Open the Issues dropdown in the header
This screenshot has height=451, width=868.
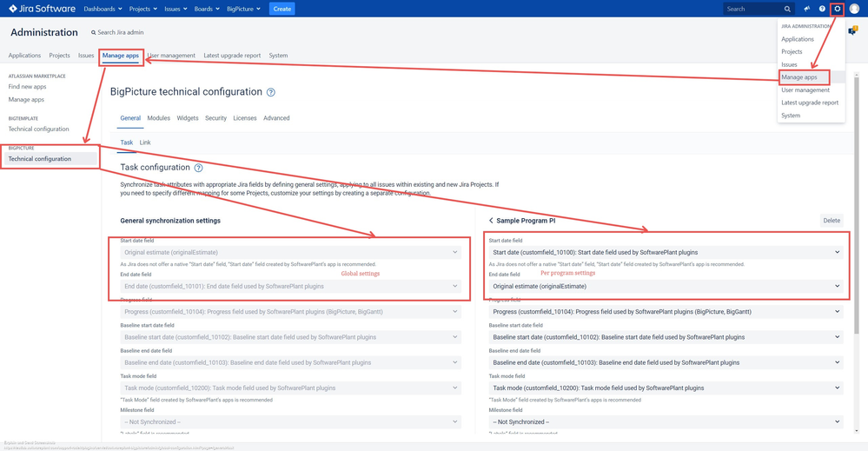[176, 9]
